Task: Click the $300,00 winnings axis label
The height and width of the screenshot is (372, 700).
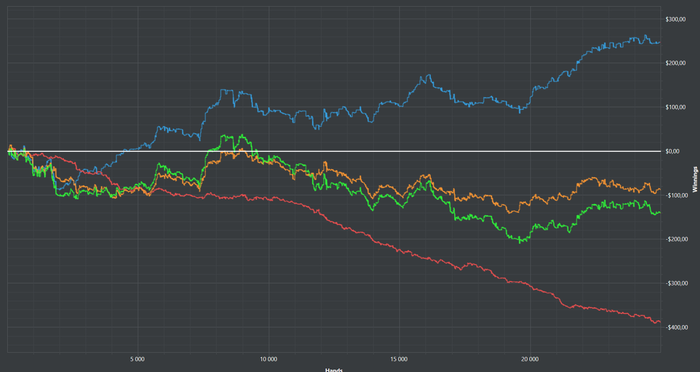Action: tap(675, 19)
